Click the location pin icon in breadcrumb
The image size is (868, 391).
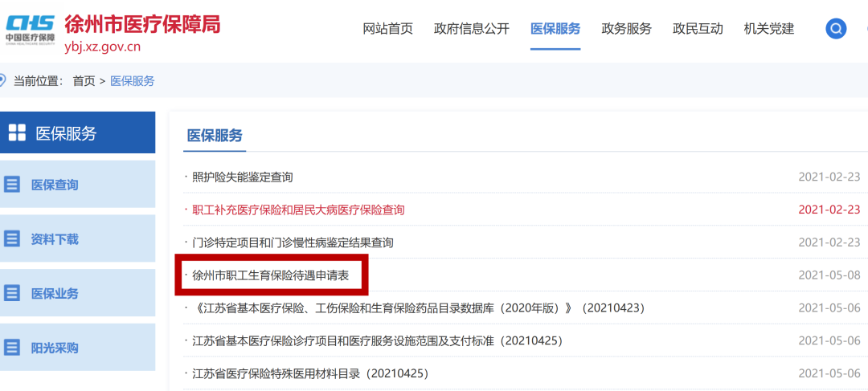click(2, 80)
